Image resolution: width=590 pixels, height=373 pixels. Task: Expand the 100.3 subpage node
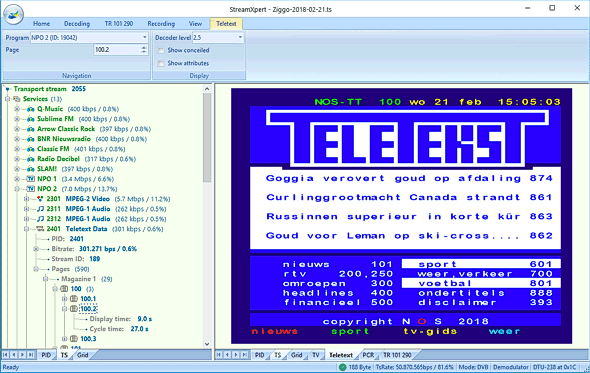click(64, 339)
